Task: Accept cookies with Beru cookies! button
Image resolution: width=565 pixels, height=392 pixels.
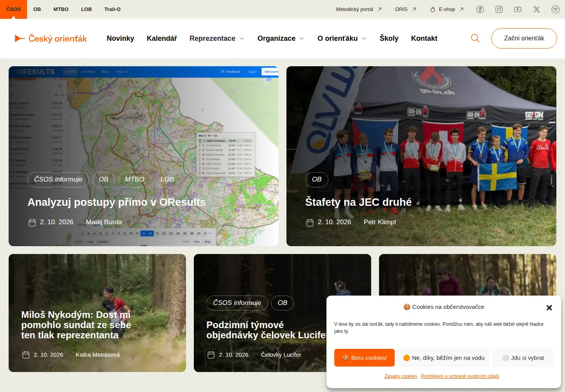Action: click(365, 358)
